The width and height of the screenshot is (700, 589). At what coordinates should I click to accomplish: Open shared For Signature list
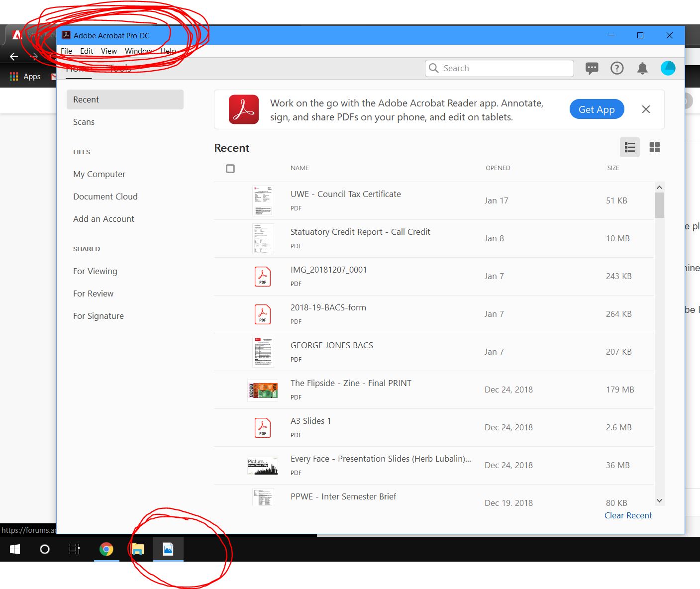tap(99, 316)
